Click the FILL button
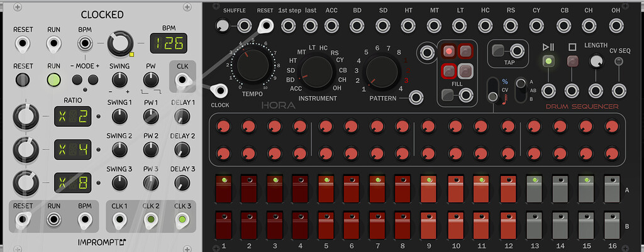644x252 pixels. click(448, 96)
